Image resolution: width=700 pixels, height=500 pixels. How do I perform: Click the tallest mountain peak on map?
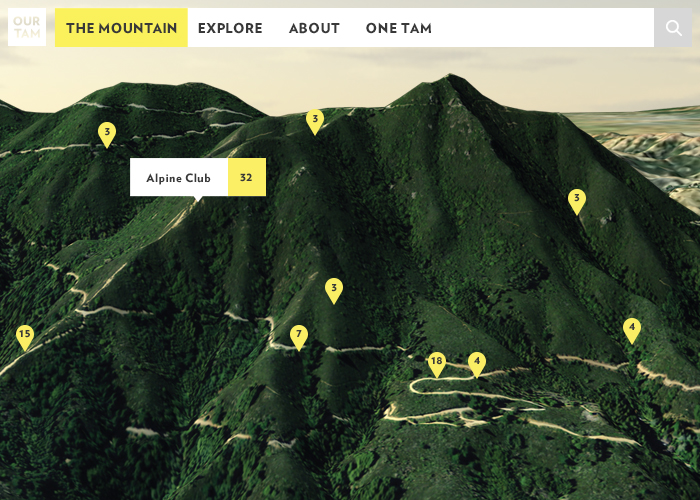[452, 80]
